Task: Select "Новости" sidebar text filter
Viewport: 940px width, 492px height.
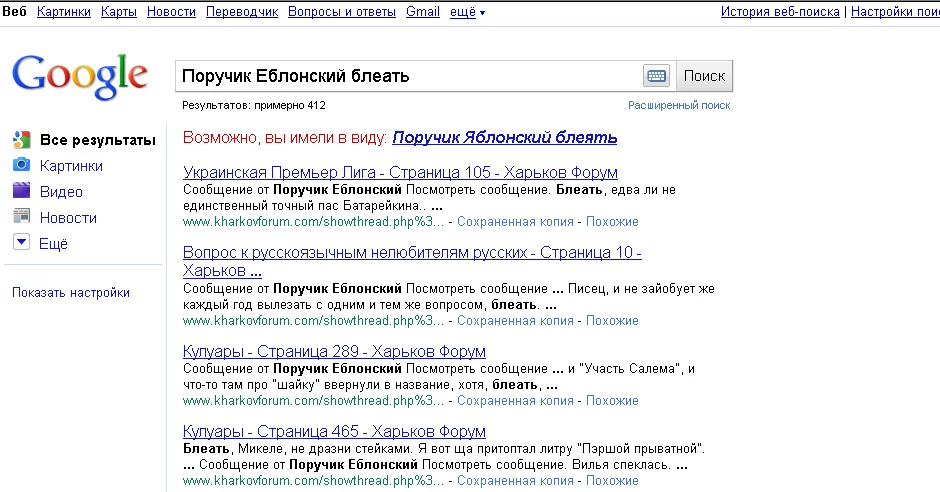Action: [x=68, y=218]
